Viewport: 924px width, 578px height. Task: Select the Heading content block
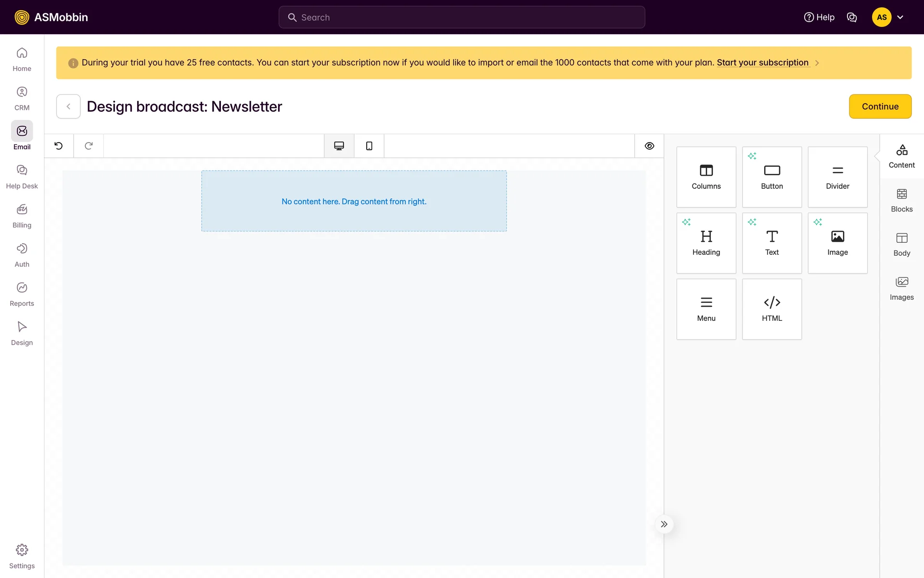click(x=706, y=243)
